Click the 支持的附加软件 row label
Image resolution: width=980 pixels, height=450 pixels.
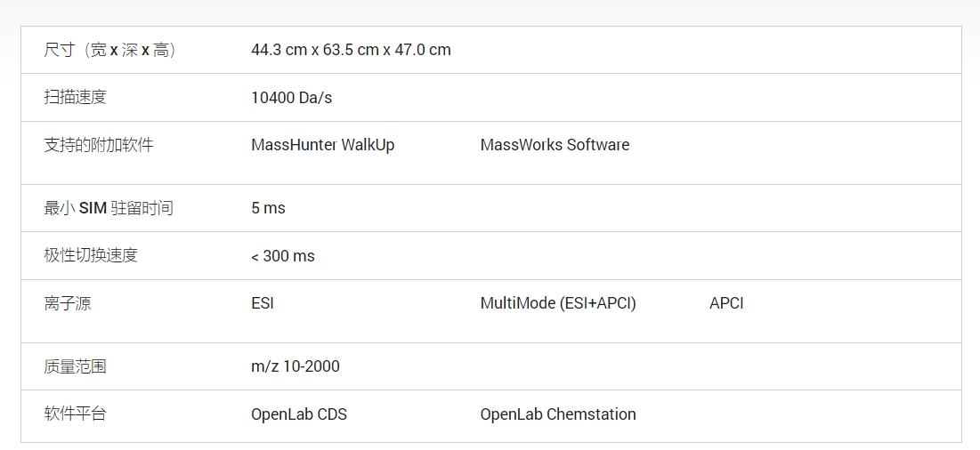(x=99, y=145)
